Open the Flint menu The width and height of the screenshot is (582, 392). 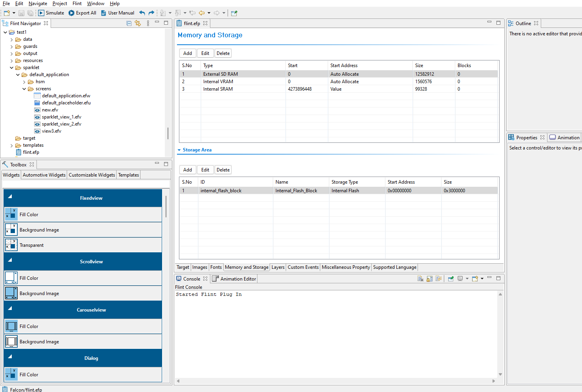77,4
